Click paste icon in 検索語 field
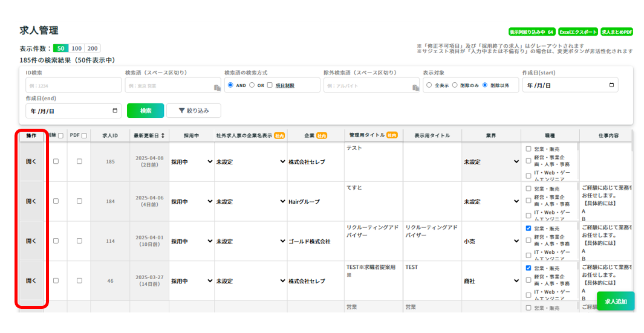Screen dimensions: 644x333 pos(217,88)
